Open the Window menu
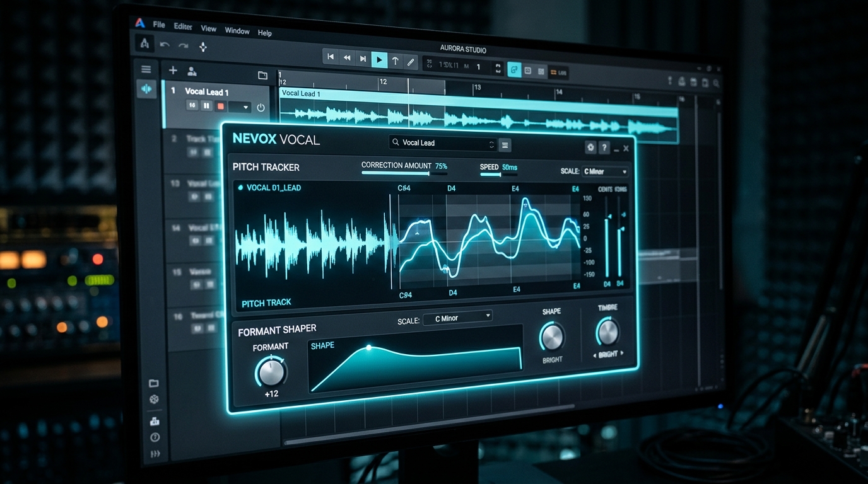Screen dimensions: 868x484 237,30
